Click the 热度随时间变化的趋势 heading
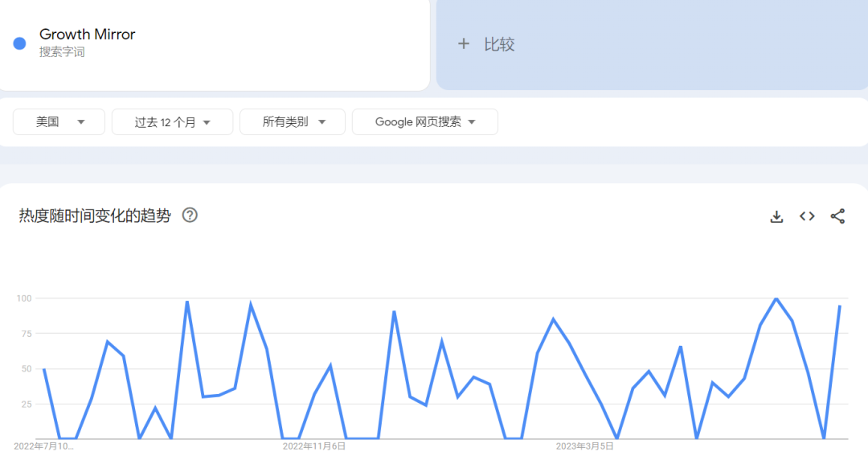The image size is (868, 460). pos(95,216)
